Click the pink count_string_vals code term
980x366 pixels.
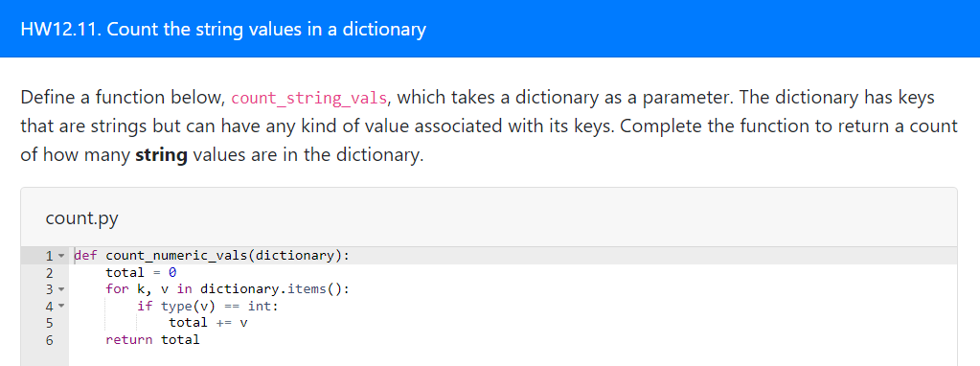tap(309, 99)
